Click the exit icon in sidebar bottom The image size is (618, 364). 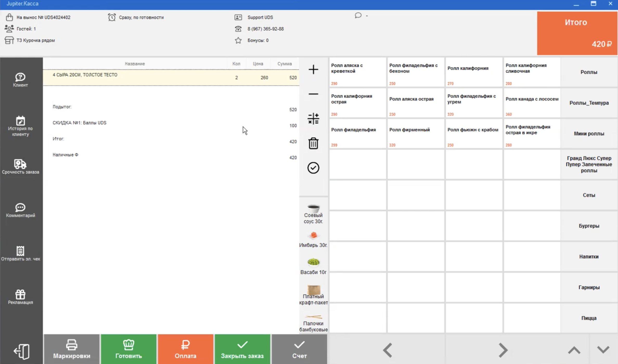pos(21,352)
